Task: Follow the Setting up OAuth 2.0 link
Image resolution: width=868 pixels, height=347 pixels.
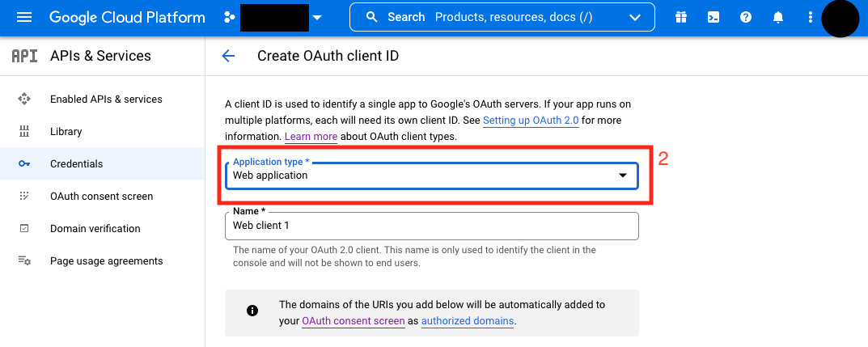Action: tap(531, 120)
